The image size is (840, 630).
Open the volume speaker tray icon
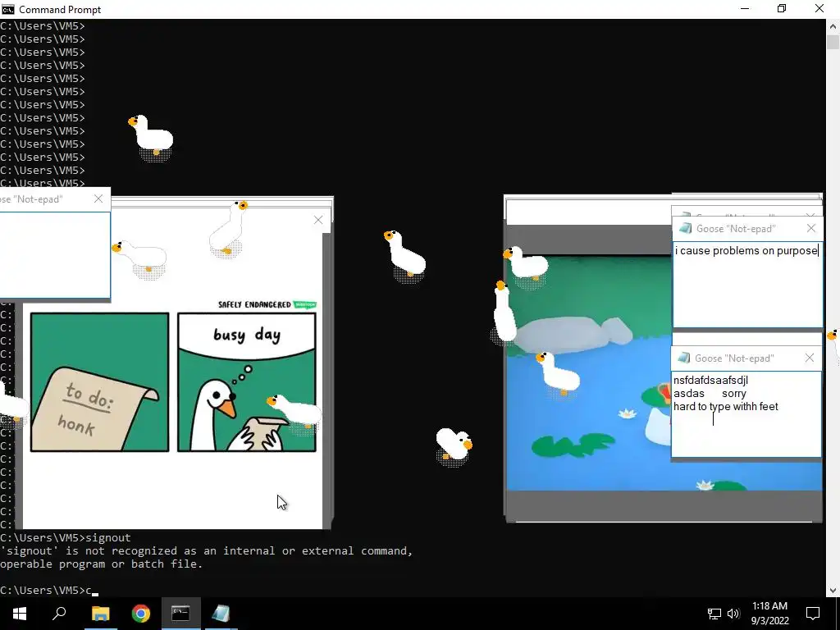pos(733,614)
